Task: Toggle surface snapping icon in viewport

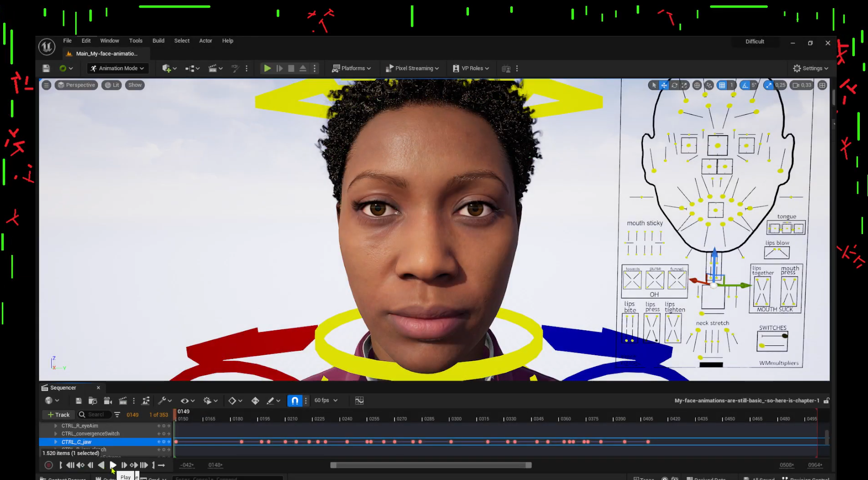Action: 709,85
